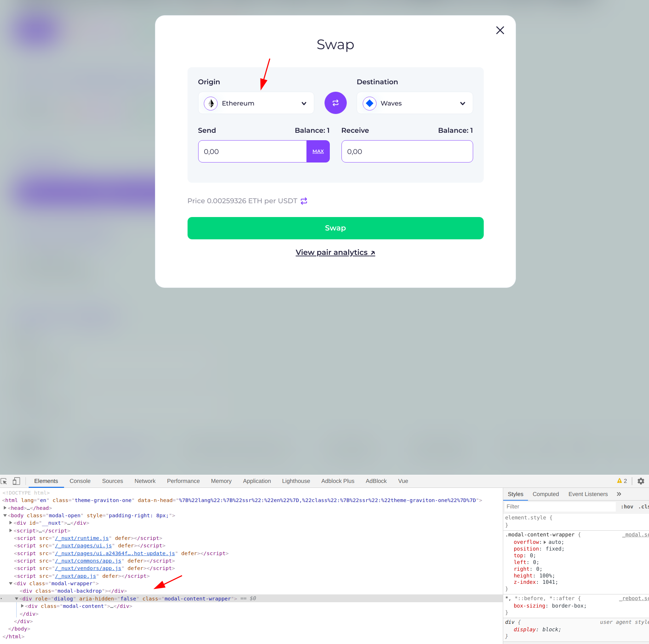Select the Event Listeners pane tab
Screen dimensions: 649x644
(588, 494)
